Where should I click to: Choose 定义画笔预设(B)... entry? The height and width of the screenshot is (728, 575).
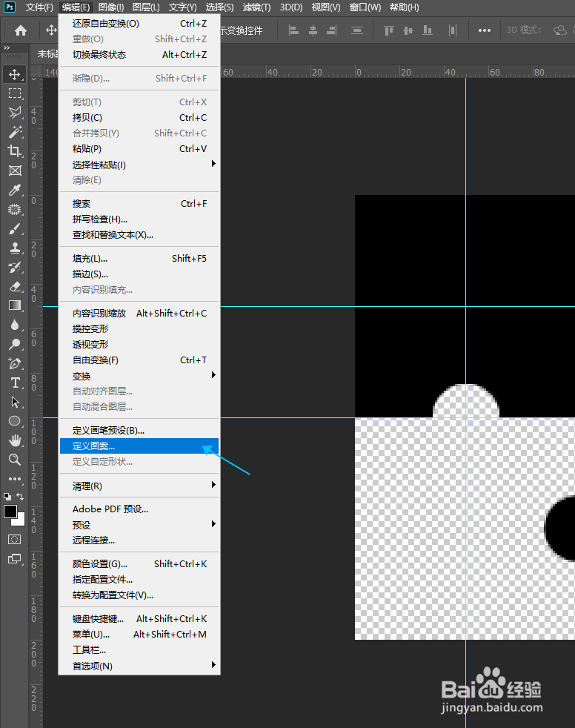click(139, 431)
